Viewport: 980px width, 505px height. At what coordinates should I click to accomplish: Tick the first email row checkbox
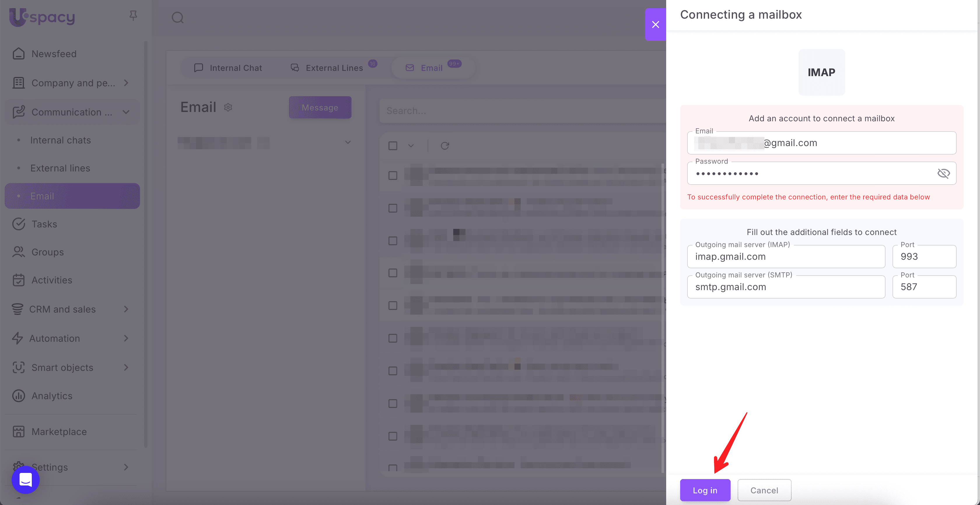393,175
